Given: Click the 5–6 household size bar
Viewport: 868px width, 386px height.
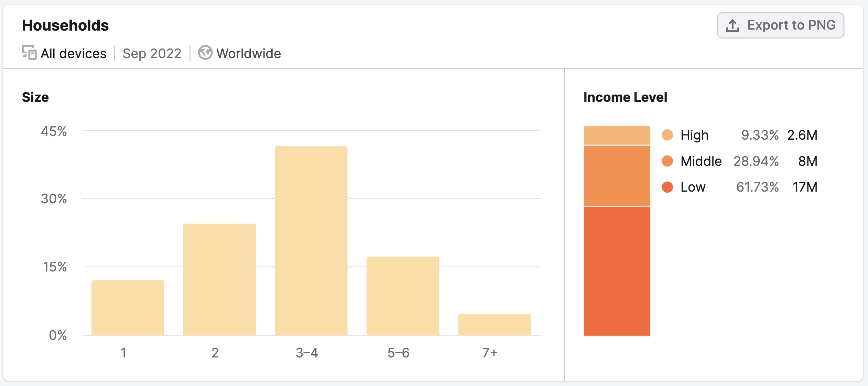Looking at the screenshot, I should pyautogui.click(x=403, y=296).
